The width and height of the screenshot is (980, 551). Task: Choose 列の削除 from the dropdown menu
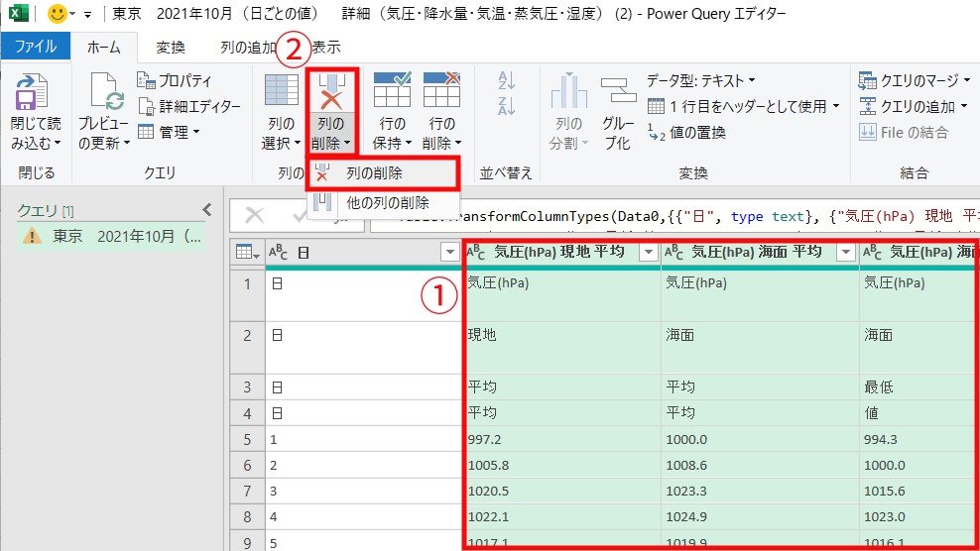pyautogui.click(x=383, y=173)
